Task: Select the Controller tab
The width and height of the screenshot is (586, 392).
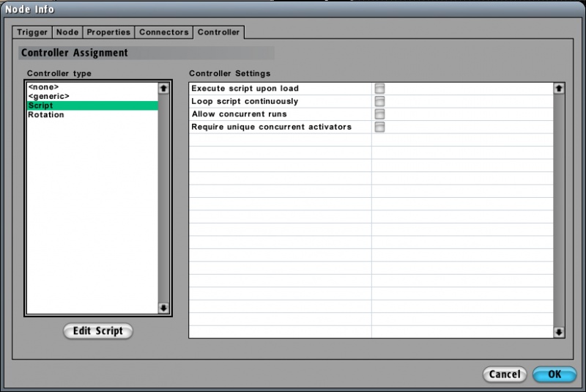Action: [218, 32]
